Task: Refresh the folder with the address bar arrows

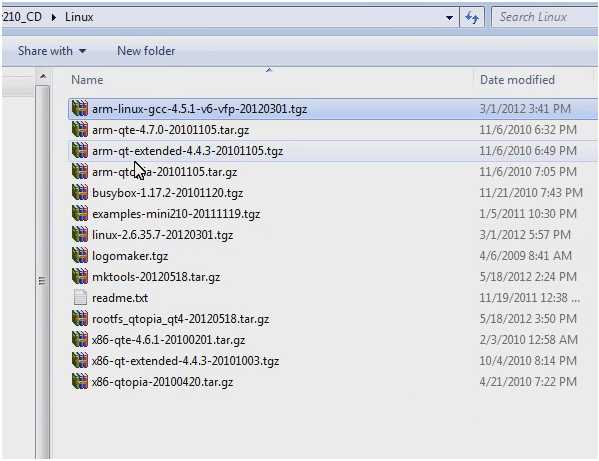Action: click(472, 17)
